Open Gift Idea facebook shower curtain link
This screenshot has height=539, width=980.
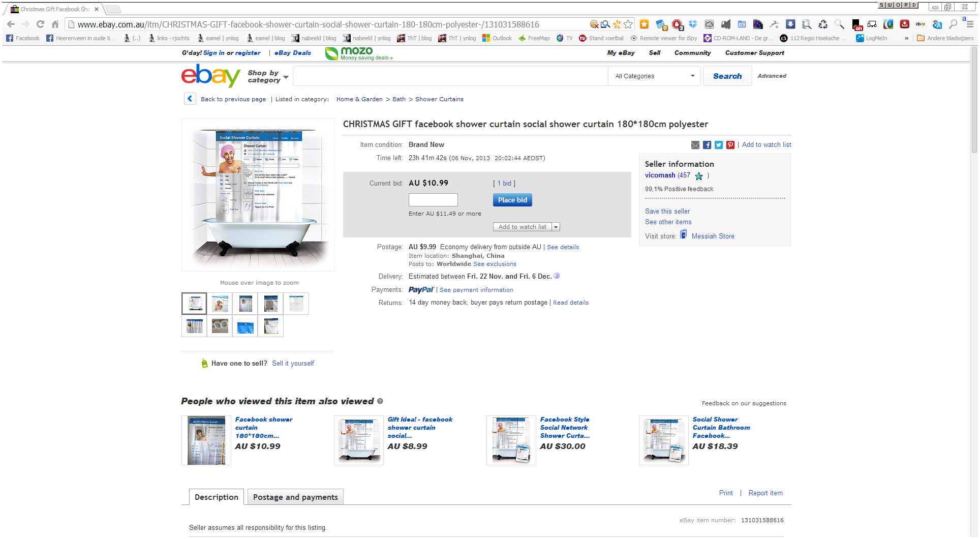pyautogui.click(x=420, y=428)
